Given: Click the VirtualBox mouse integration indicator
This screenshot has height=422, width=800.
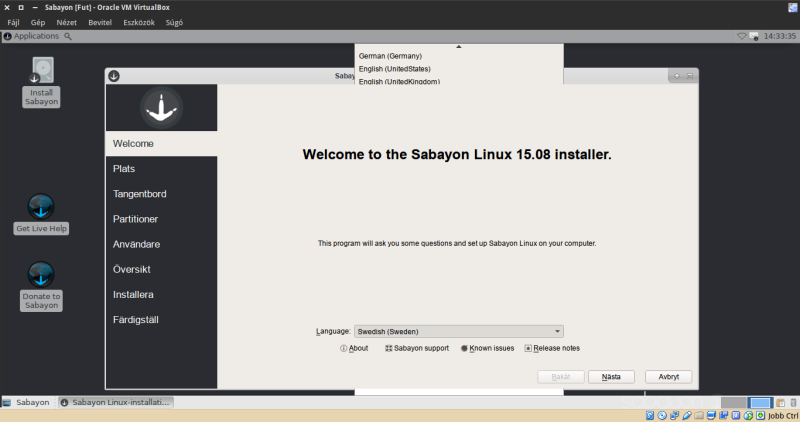Looking at the screenshot, I should point(748,415).
